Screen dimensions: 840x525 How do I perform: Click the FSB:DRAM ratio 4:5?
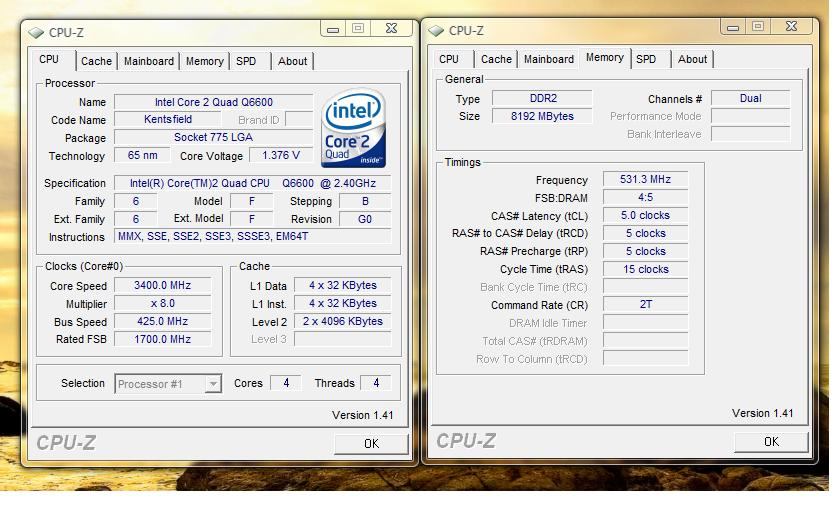click(646, 197)
